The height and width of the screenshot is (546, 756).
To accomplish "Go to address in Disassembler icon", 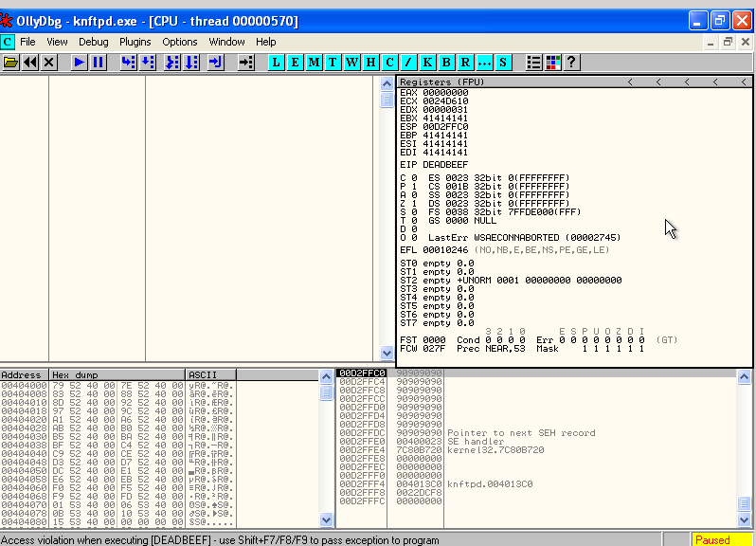I will pos(246,63).
